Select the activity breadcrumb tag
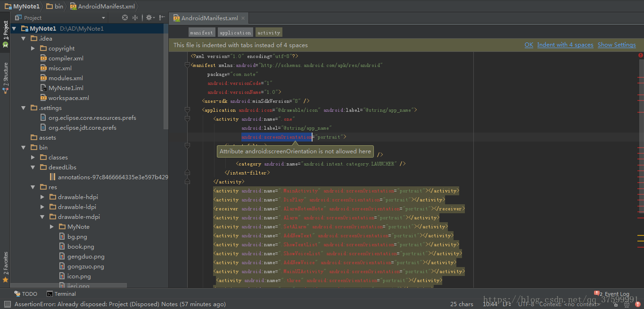This screenshot has width=644, height=309. pyautogui.click(x=269, y=33)
